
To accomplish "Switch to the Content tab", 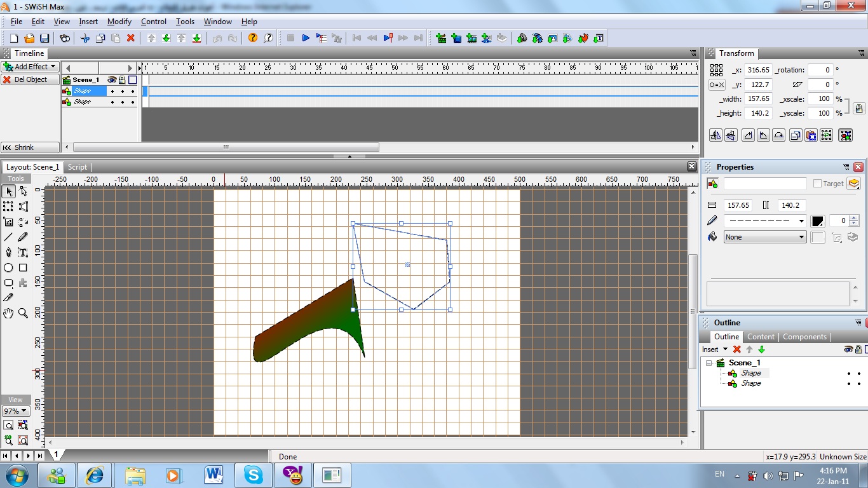I will pyautogui.click(x=761, y=337).
